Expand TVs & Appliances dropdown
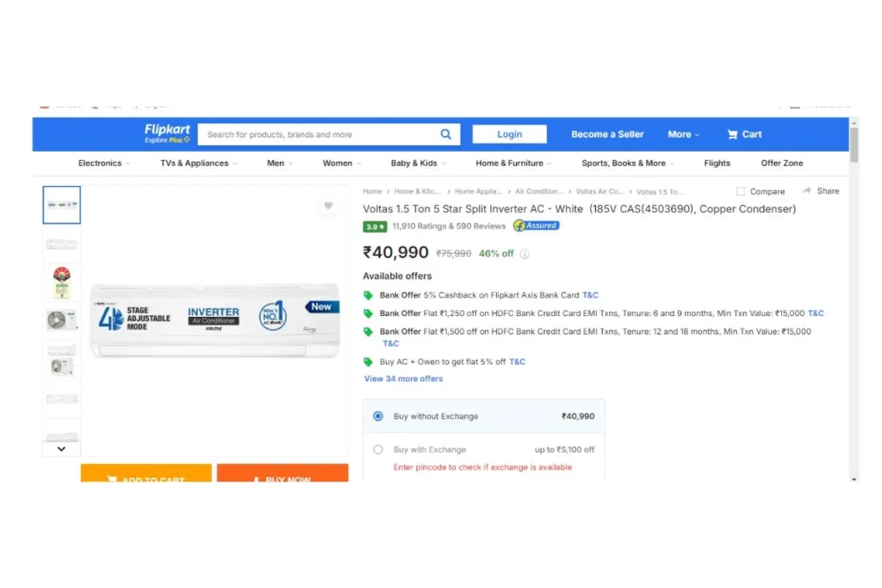The height and width of the screenshot is (588, 882). click(199, 164)
